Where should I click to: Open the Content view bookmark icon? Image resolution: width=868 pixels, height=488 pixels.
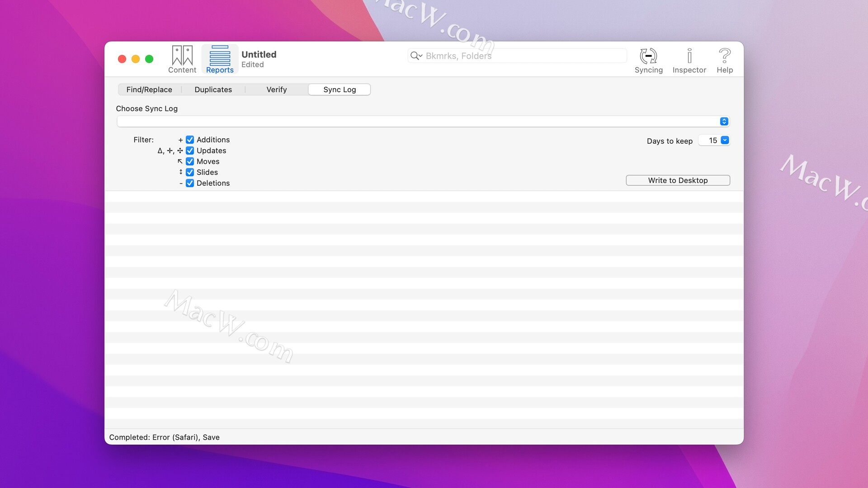click(x=182, y=56)
